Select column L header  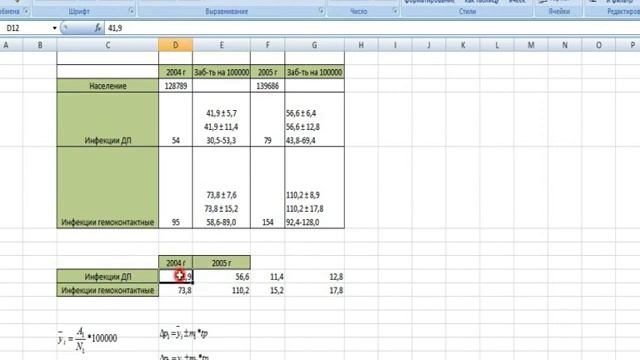(x=497, y=45)
